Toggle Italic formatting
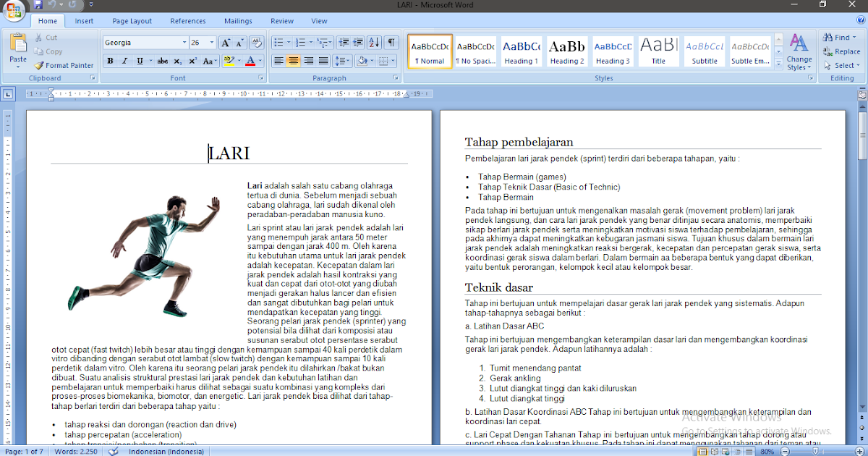Screen dimensions: 868x456 point(124,61)
